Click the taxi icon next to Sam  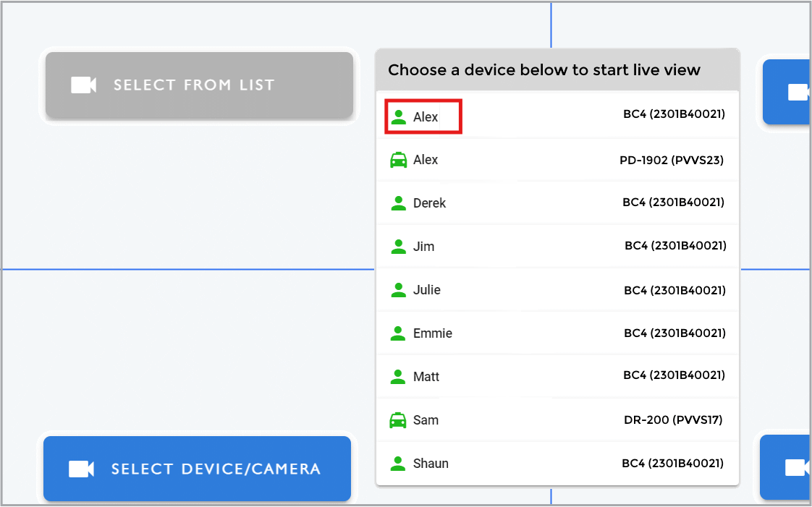point(398,420)
